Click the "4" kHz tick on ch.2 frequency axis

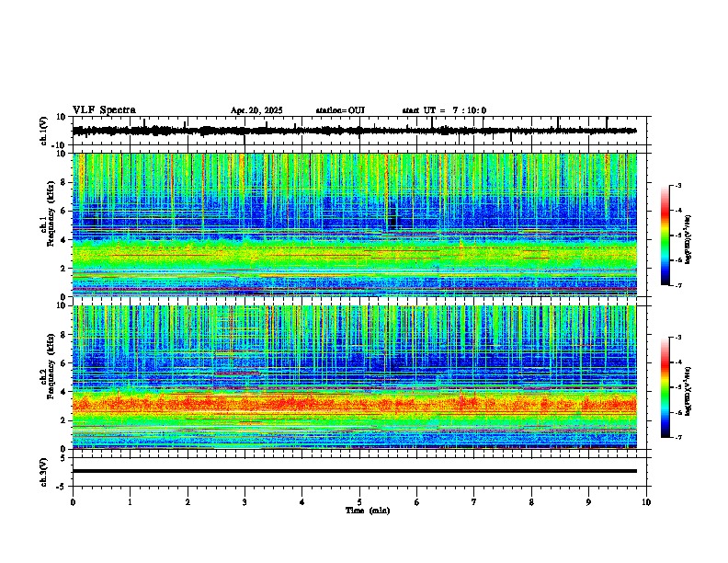pyautogui.click(x=64, y=392)
